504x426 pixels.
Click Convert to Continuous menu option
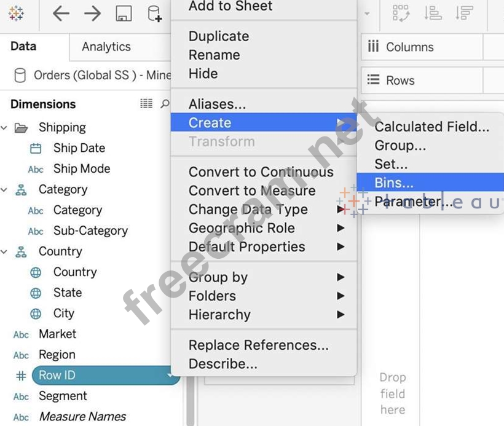[261, 172]
